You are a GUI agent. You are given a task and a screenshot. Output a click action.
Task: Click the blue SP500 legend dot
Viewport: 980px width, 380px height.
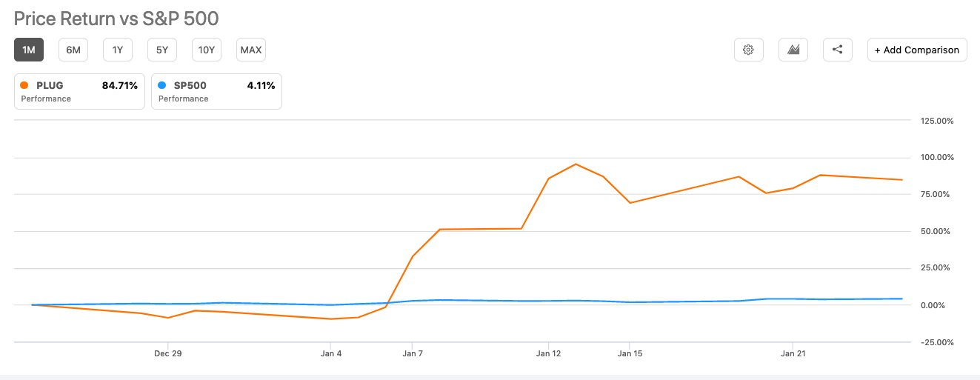[x=162, y=85]
